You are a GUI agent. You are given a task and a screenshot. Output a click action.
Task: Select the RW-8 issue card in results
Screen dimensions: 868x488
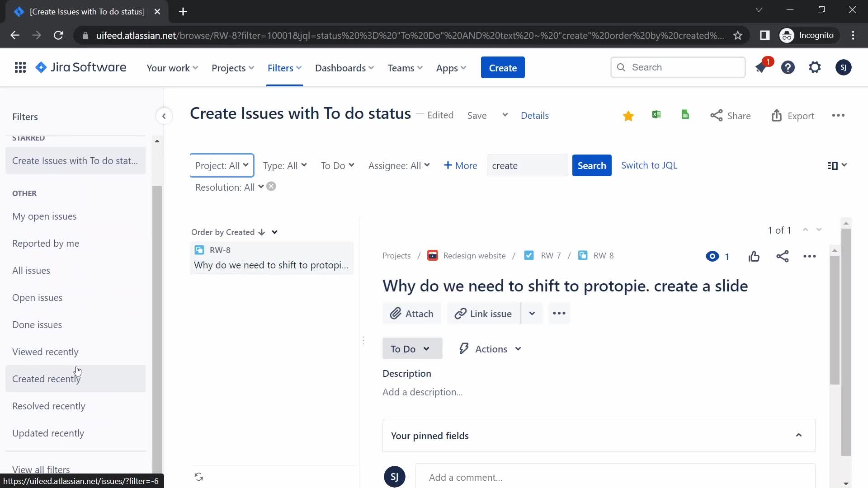(271, 258)
